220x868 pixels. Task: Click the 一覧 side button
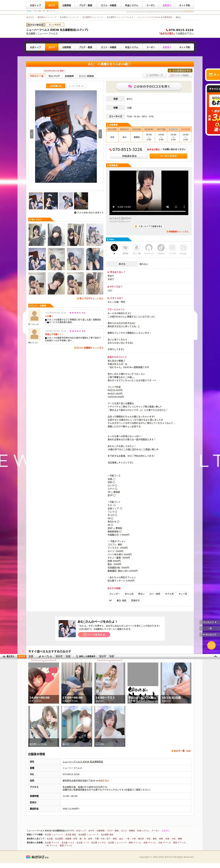point(210,628)
